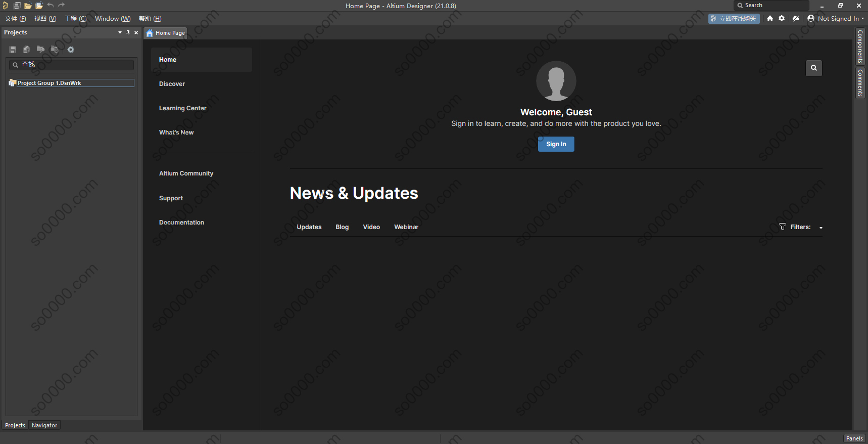This screenshot has width=868, height=444.
Task: Click the compile documents icon in Projects panel
Action: coord(26,50)
